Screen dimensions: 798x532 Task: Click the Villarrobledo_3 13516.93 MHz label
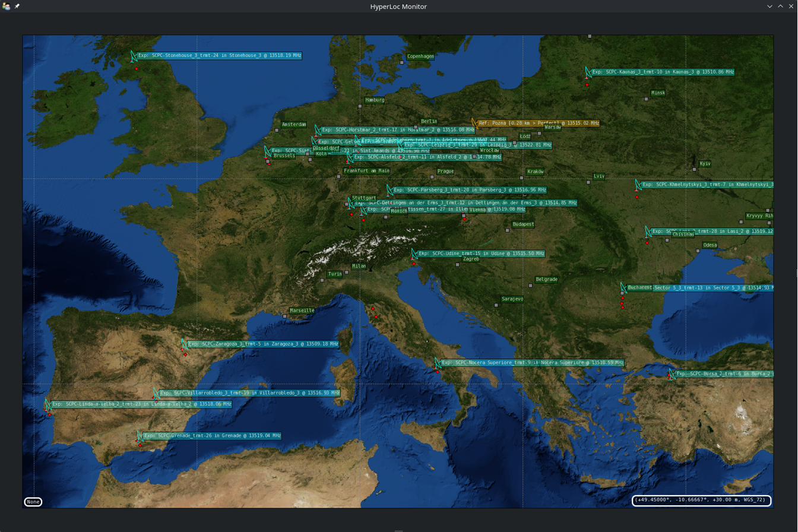249,393
